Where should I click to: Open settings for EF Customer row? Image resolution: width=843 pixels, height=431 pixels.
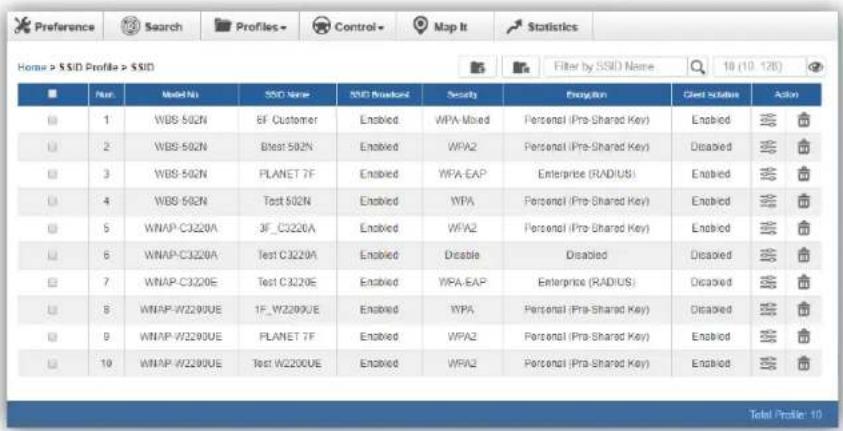point(768,120)
